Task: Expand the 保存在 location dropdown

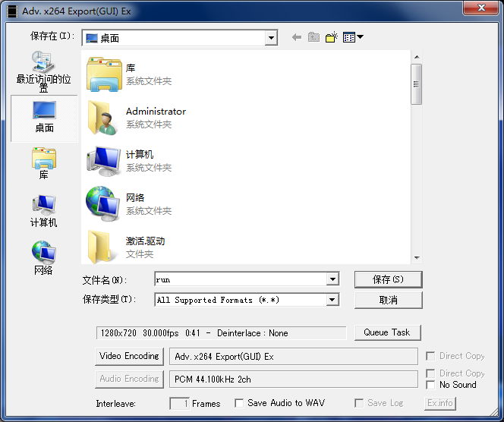Action: click(271, 38)
